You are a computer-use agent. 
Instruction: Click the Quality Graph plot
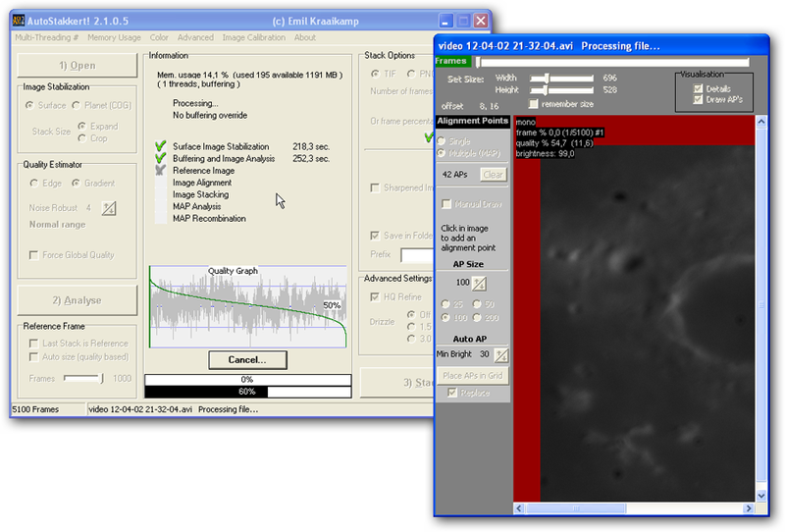(248, 306)
